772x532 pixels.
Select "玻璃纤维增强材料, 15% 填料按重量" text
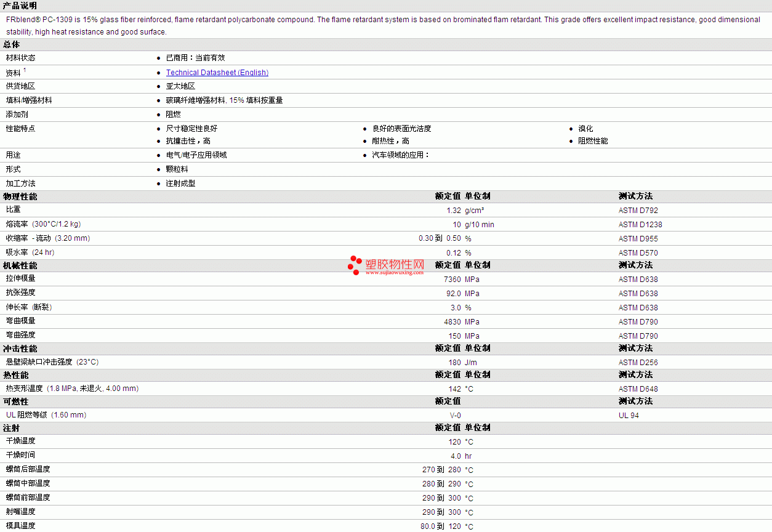coord(225,100)
